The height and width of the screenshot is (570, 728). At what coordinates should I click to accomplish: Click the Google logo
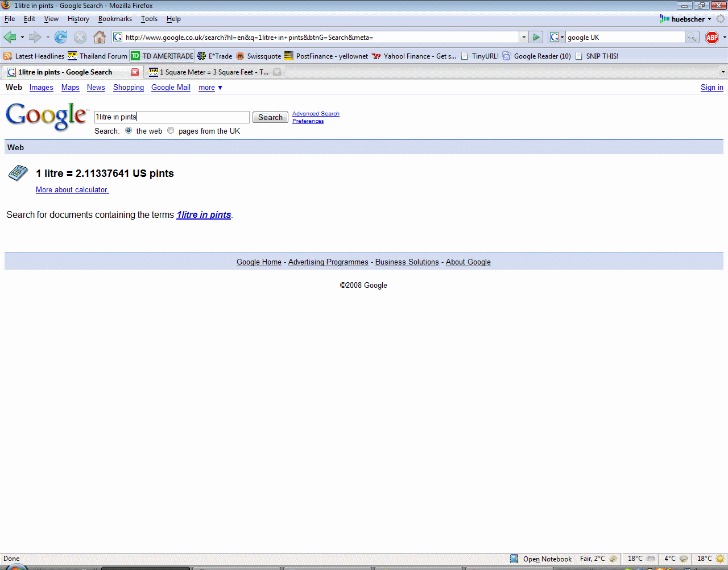[47, 117]
